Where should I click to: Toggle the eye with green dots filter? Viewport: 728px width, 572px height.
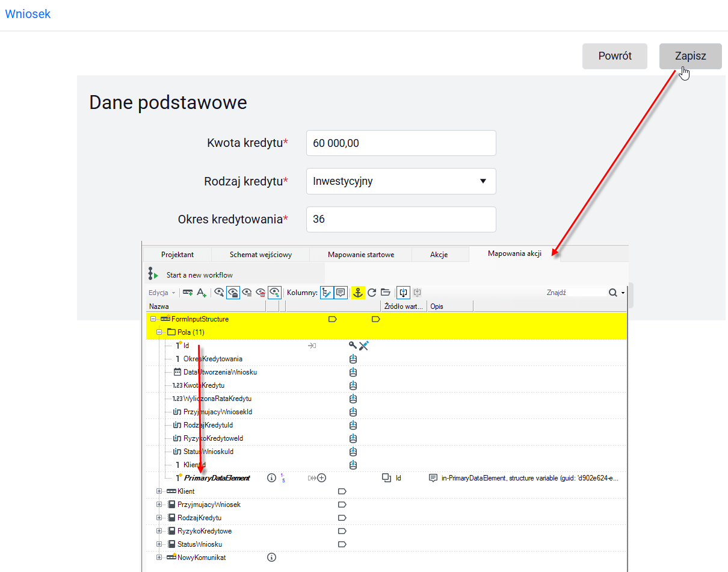[274, 293]
